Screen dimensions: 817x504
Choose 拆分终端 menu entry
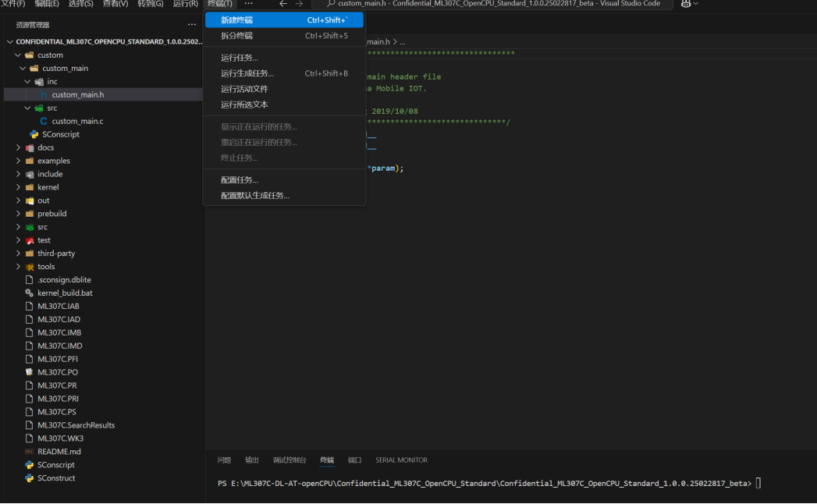point(284,35)
